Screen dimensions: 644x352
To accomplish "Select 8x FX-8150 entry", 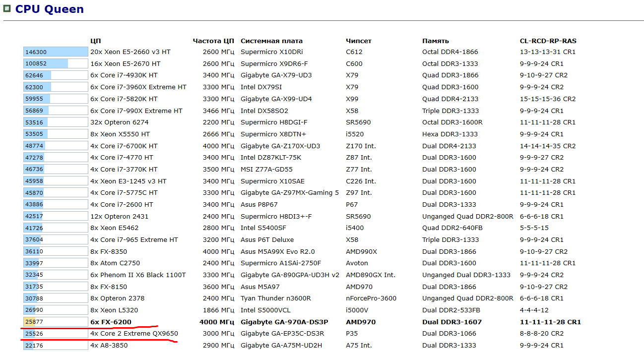I will [109, 287].
